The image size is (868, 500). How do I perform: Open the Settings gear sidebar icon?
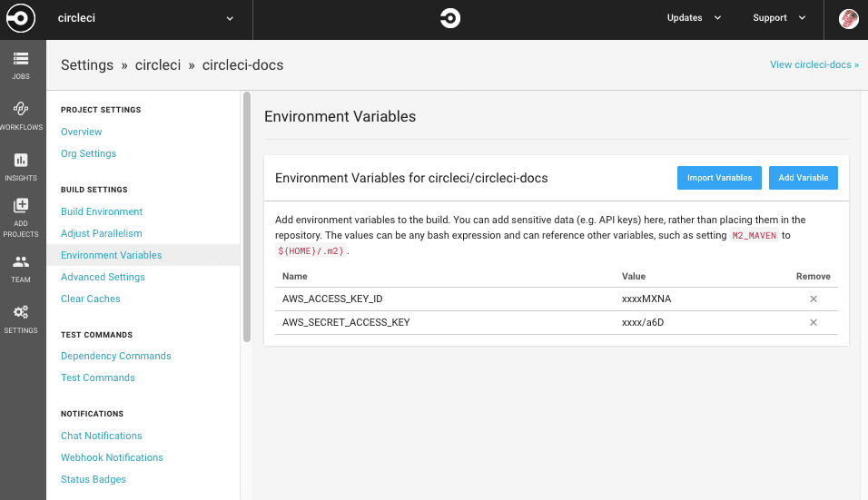coord(21,319)
